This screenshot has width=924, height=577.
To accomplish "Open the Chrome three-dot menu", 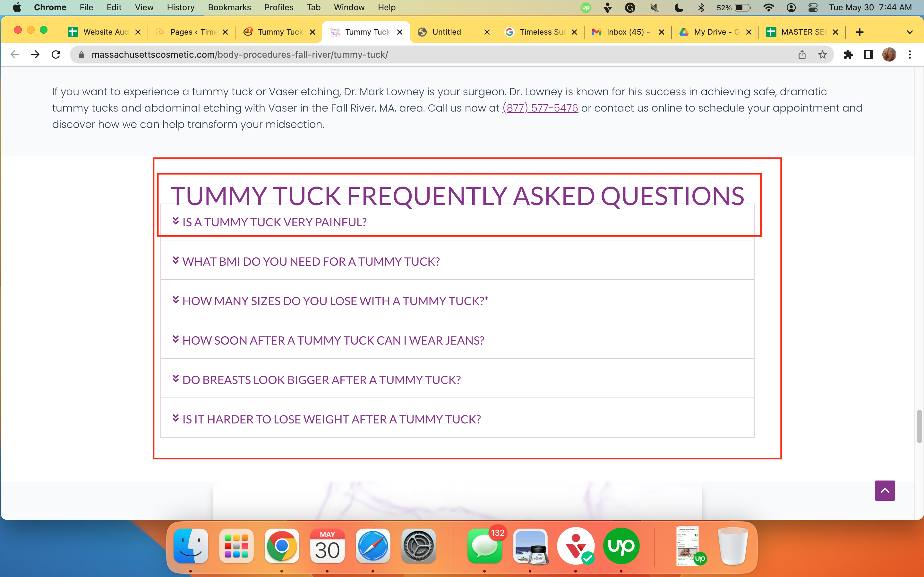I will [x=910, y=54].
